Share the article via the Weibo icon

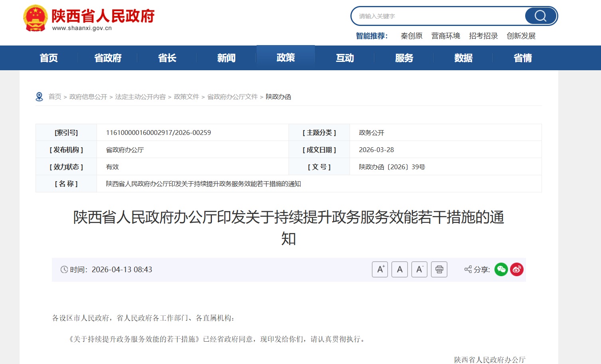point(517,269)
